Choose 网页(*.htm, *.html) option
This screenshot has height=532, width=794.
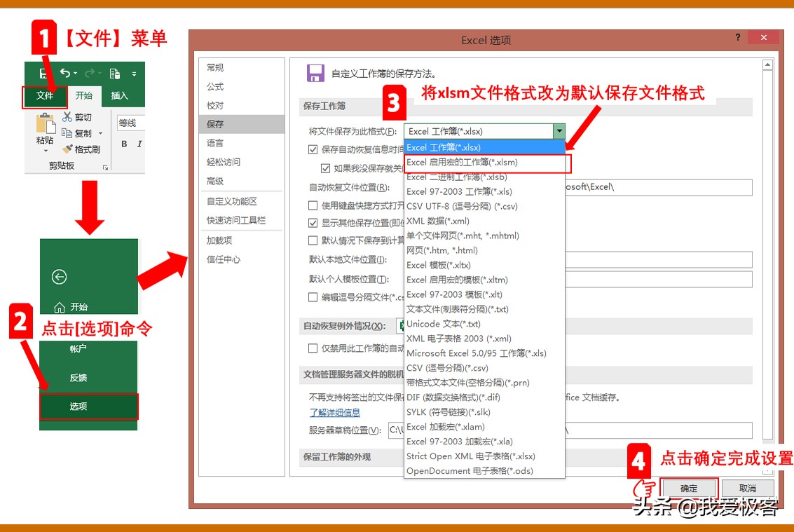[485, 250]
